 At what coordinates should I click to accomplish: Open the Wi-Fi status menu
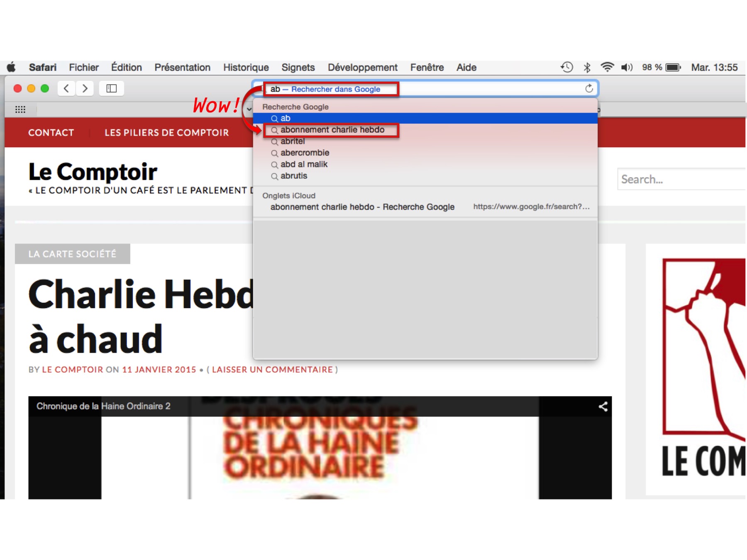pyautogui.click(x=607, y=67)
